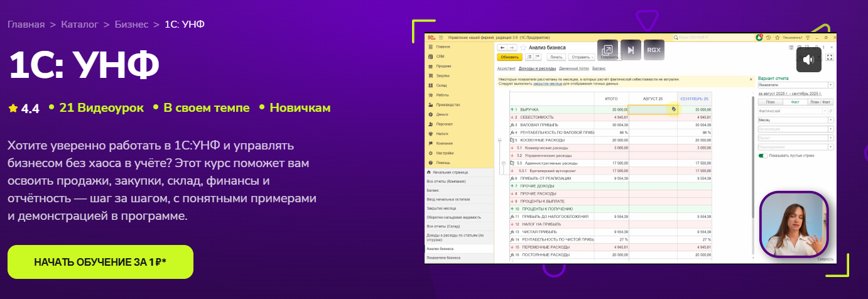
Task: Open the Продажи section in sidebar
Action: [x=443, y=66]
